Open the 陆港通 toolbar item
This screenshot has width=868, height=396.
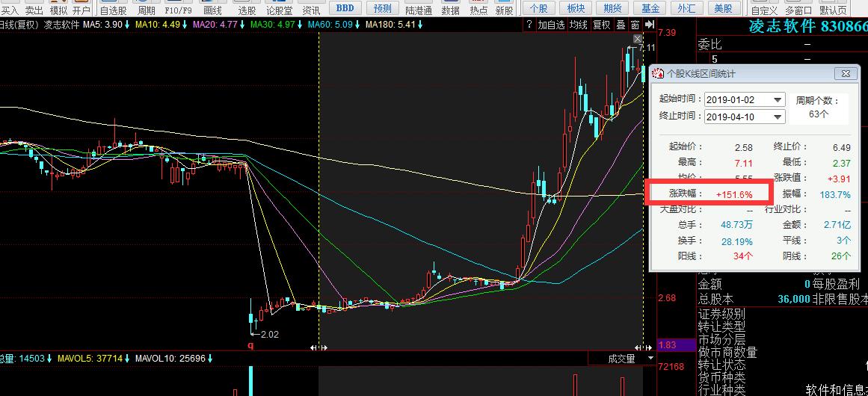(419, 10)
